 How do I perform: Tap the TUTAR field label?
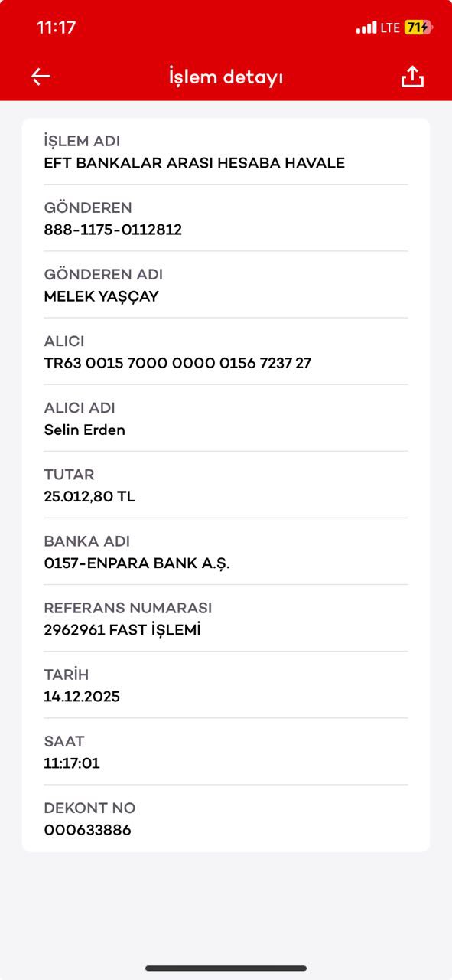click(x=70, y=475)
